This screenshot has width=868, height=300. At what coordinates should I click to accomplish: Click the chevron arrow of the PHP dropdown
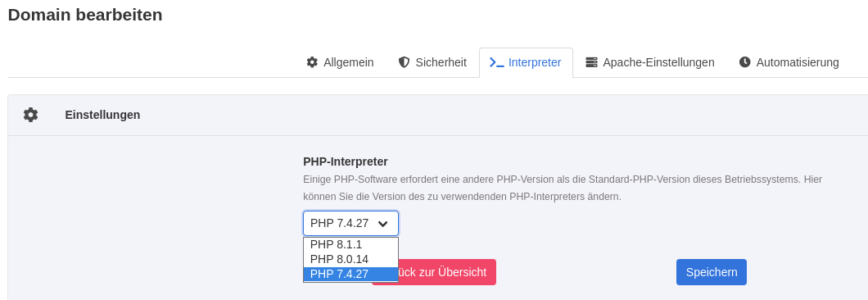(x=382, y=224)
